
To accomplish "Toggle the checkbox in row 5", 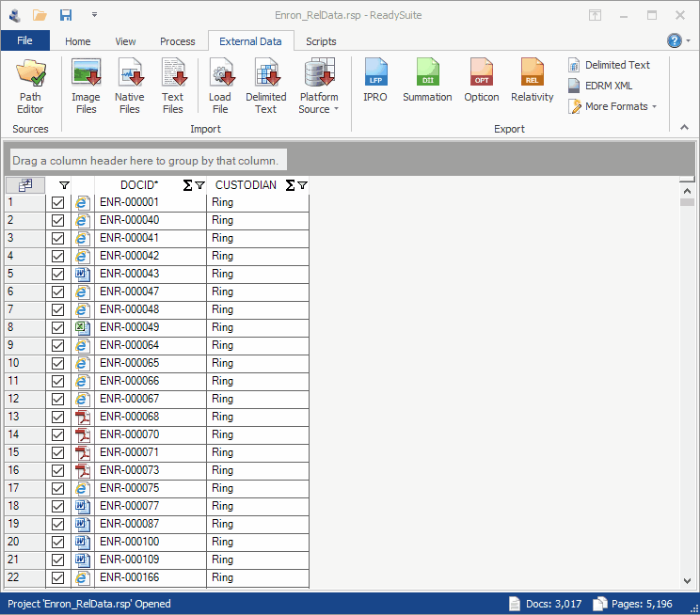I will pos(57,274).
